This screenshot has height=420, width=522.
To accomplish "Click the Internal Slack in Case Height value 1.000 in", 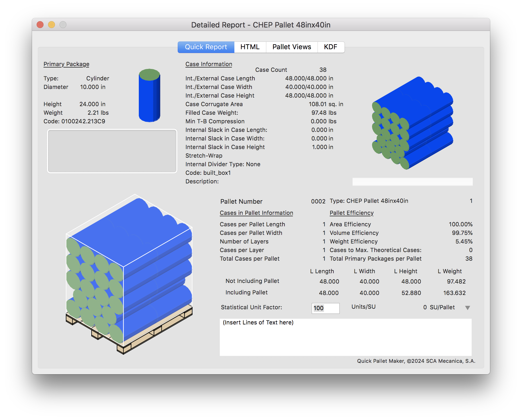I will [323, 147].
